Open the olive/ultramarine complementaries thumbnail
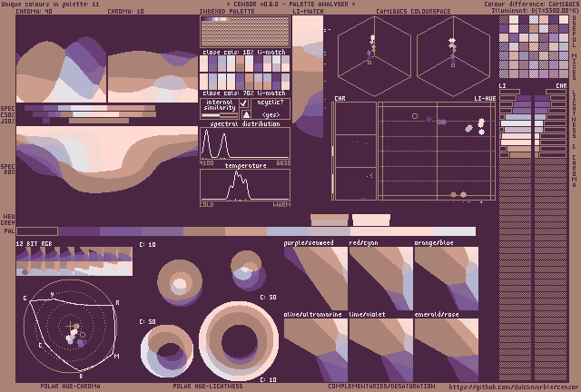 tap(316, 350)
